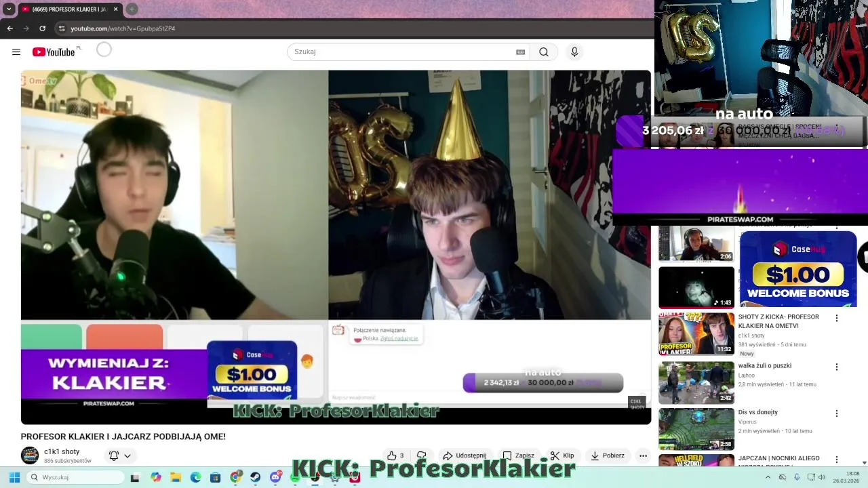
Task: Open Discord from the taskbar
Action: pyautogui.click(x=275, y=477)
